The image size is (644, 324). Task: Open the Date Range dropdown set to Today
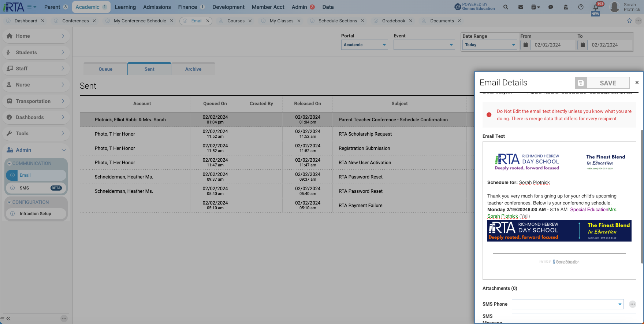[x=489, y=45]
